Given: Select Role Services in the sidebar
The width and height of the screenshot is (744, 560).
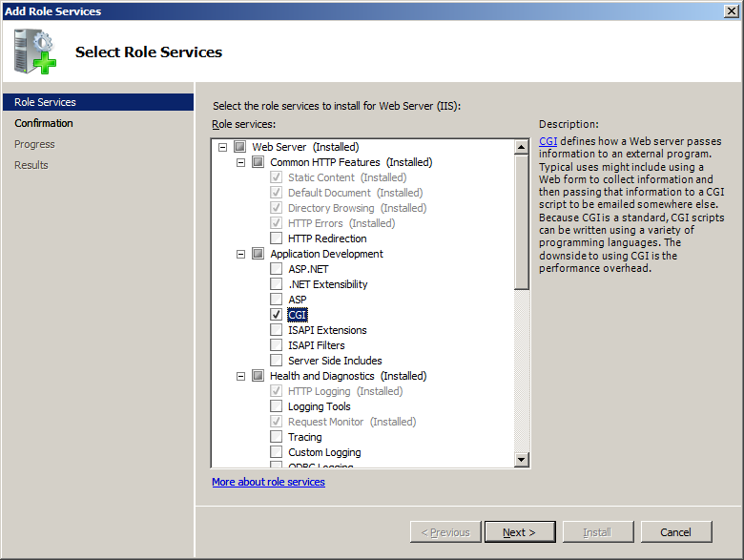Looking at the screenshot, I should click(x=45, y=102).
